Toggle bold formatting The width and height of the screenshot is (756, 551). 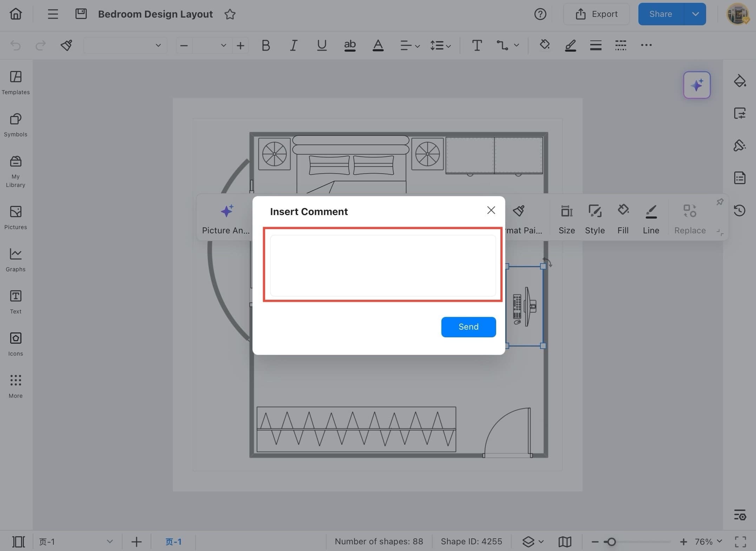[265, 45]
